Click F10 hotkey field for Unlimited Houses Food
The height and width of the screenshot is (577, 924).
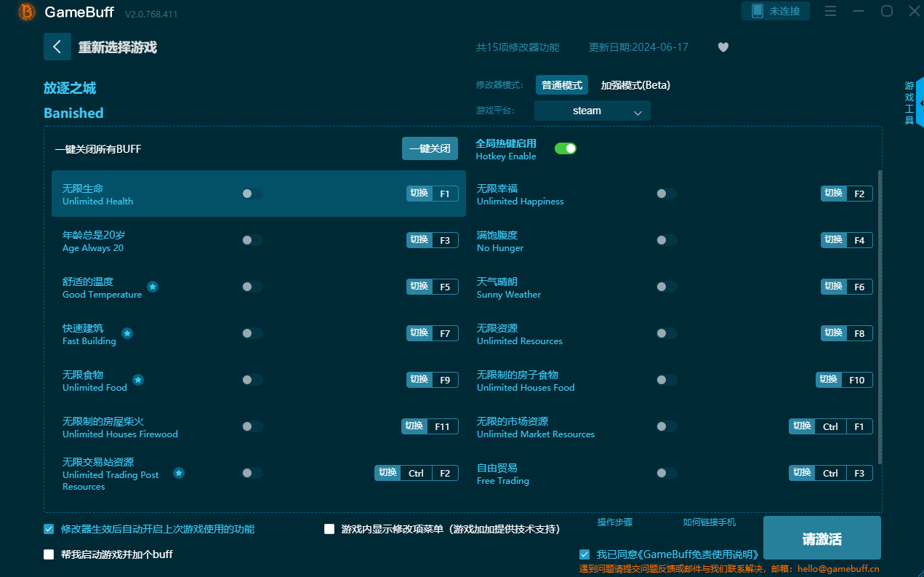point(857,380)
